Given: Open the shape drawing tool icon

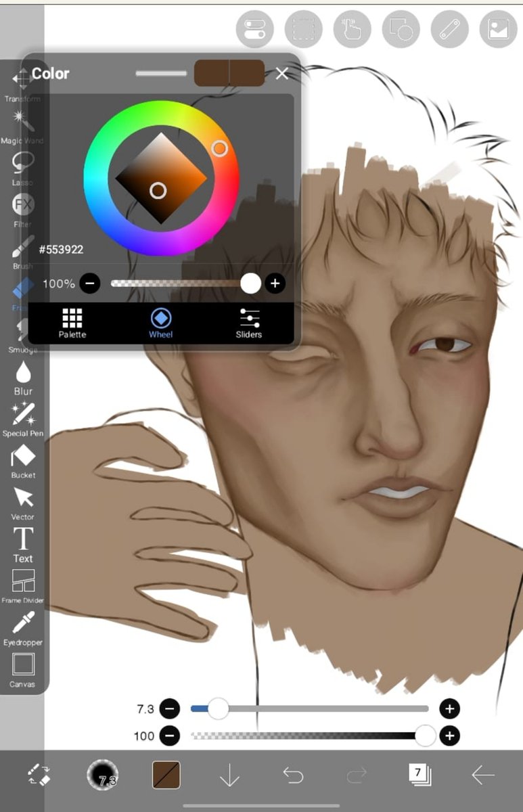Looking at the screenshot, I should click(401, 29).
